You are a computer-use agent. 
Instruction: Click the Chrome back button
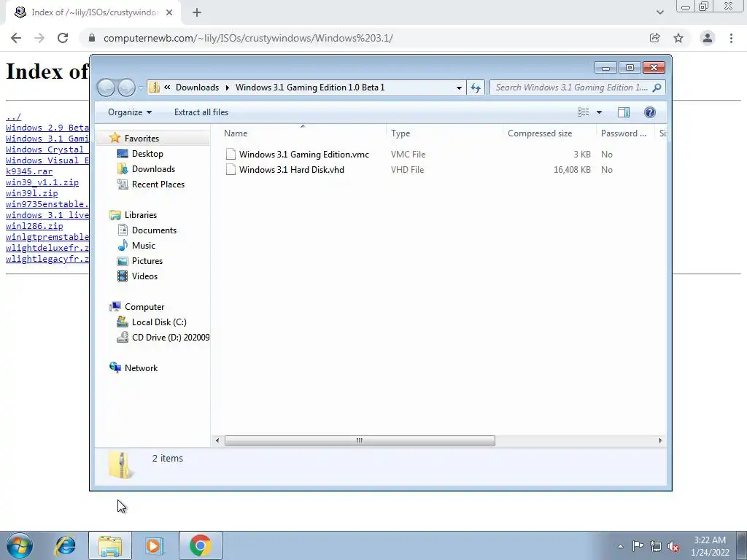pyautogui.click(x=16, y=38)
